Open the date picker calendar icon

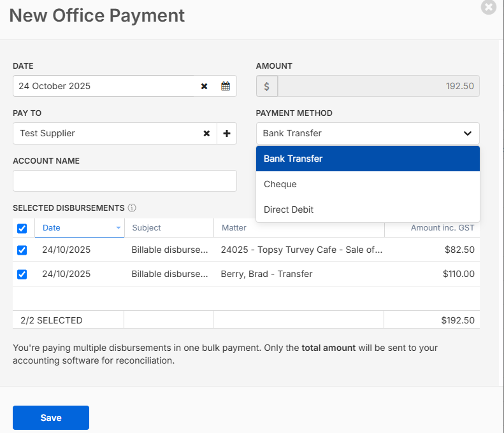click(226, 86)
